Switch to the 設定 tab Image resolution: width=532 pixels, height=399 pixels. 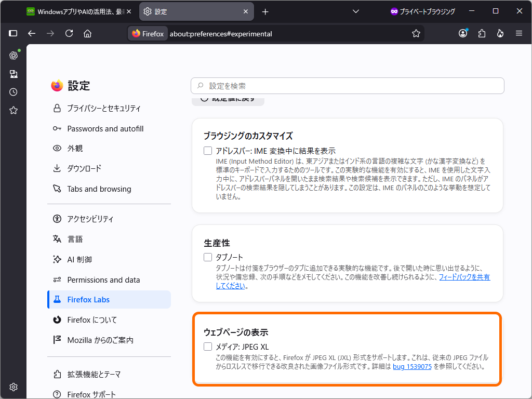coord(196,11)
